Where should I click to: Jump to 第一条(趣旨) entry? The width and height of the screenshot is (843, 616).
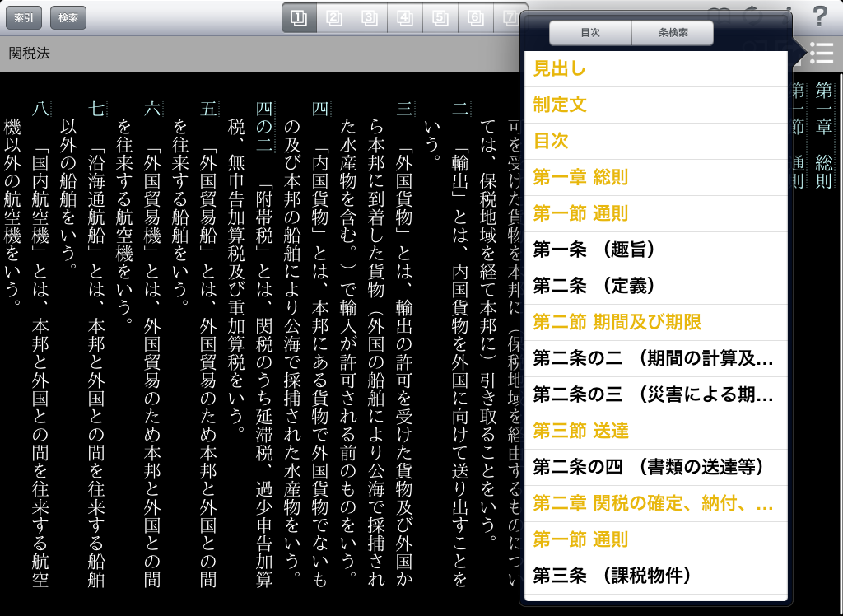click(655, 250)
